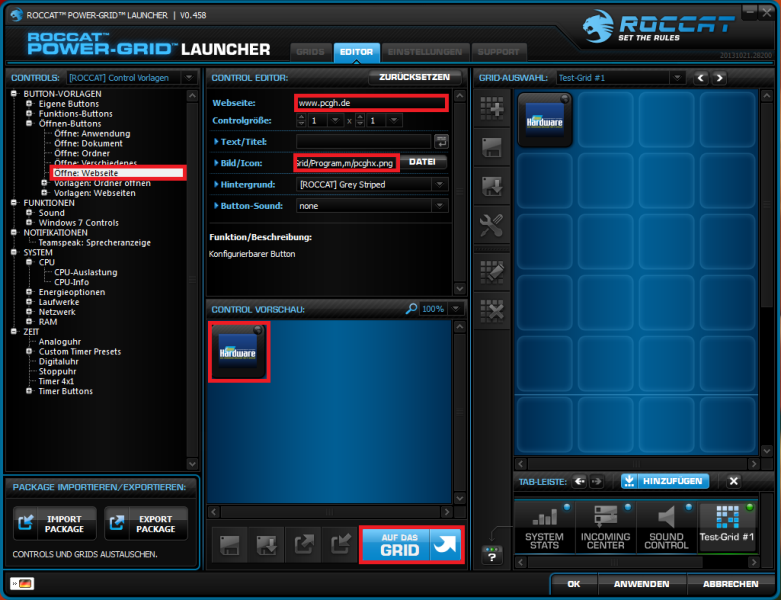
Task: Open the Button-Sound dropdown
Action: [x=439, y=206]
